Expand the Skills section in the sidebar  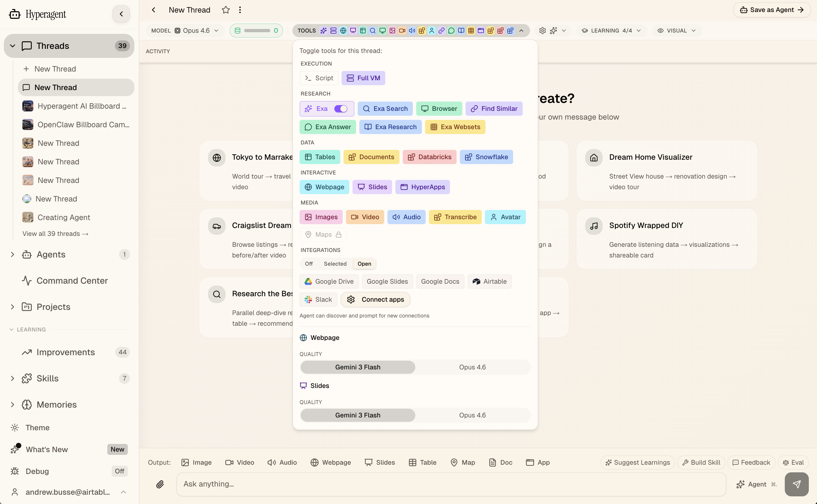click(x=12, y=378)
